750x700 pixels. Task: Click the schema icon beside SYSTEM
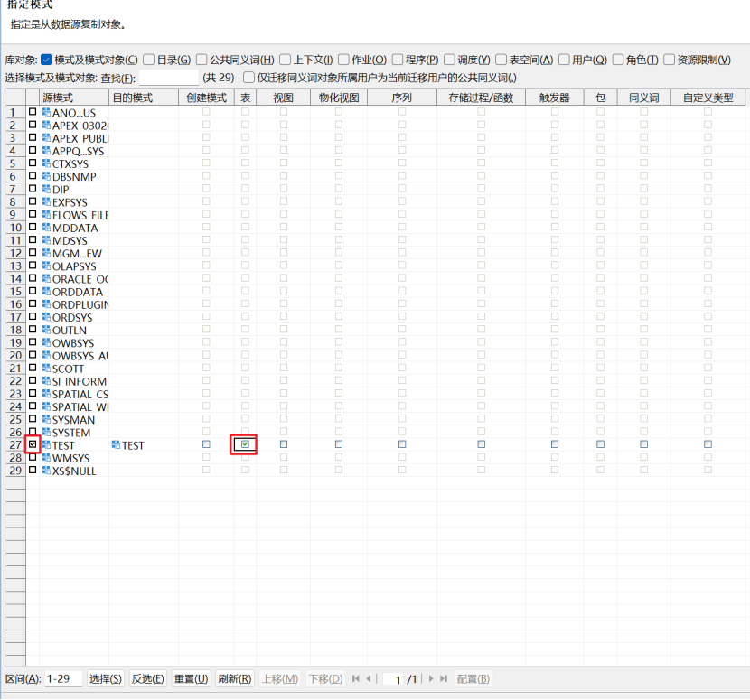pos(46,432)
